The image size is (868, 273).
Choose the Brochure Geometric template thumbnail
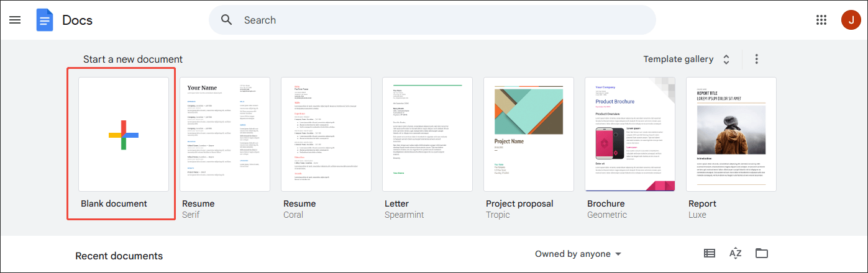[630, 134]
